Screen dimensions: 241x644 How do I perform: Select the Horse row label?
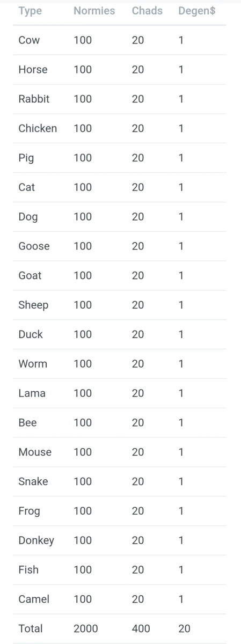33,70
